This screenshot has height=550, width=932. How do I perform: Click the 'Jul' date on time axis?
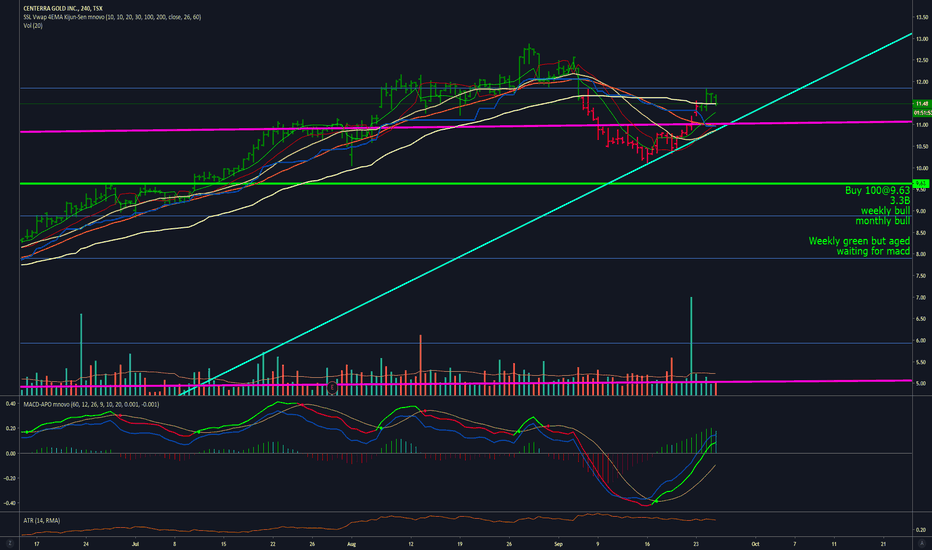136,543
